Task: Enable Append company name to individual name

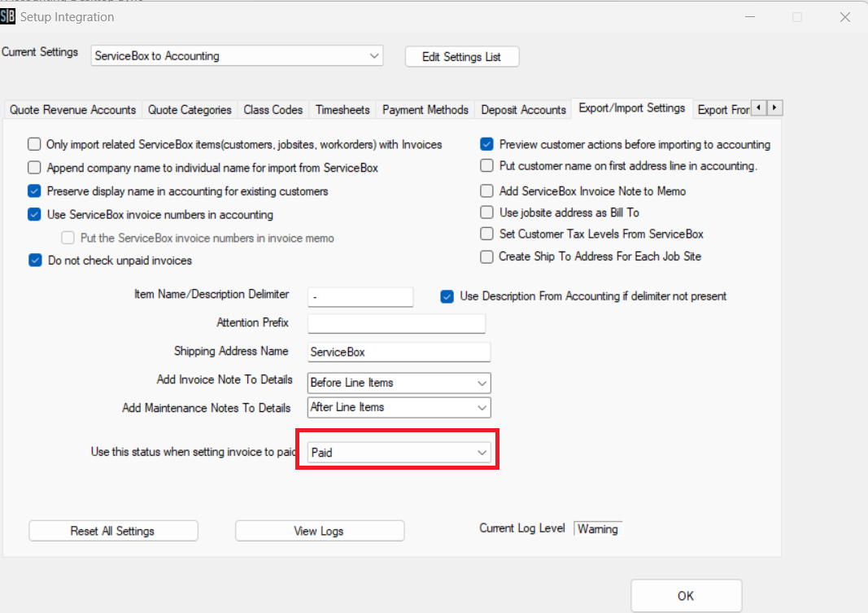Action: click(34, 167)
